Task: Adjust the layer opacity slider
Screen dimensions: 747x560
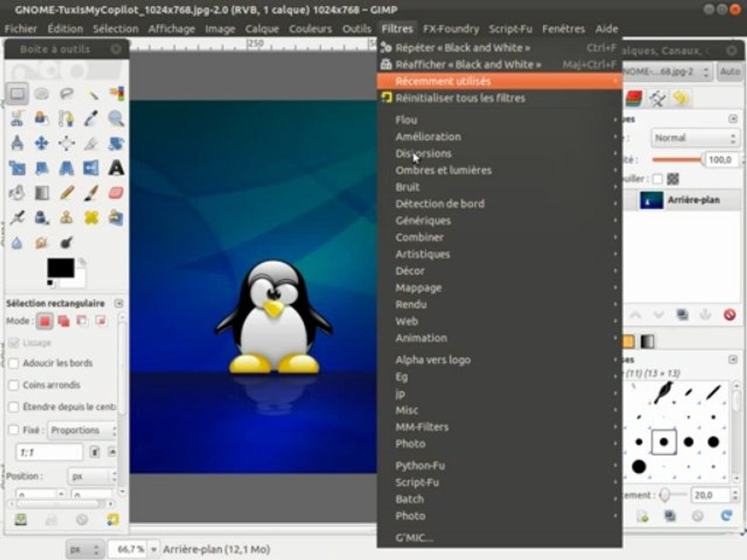Action: tap(678, 160)
